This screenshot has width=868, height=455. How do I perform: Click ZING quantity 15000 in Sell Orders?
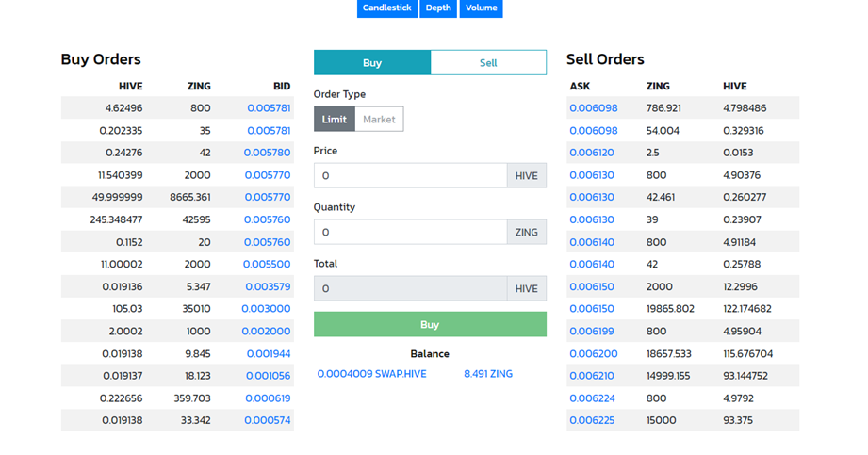(661, 420)
